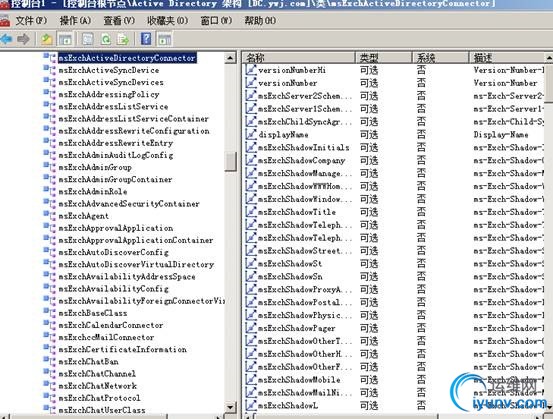Open Help via the question mark icon
The height and width of the screenshot is (419, 553).
146,39
